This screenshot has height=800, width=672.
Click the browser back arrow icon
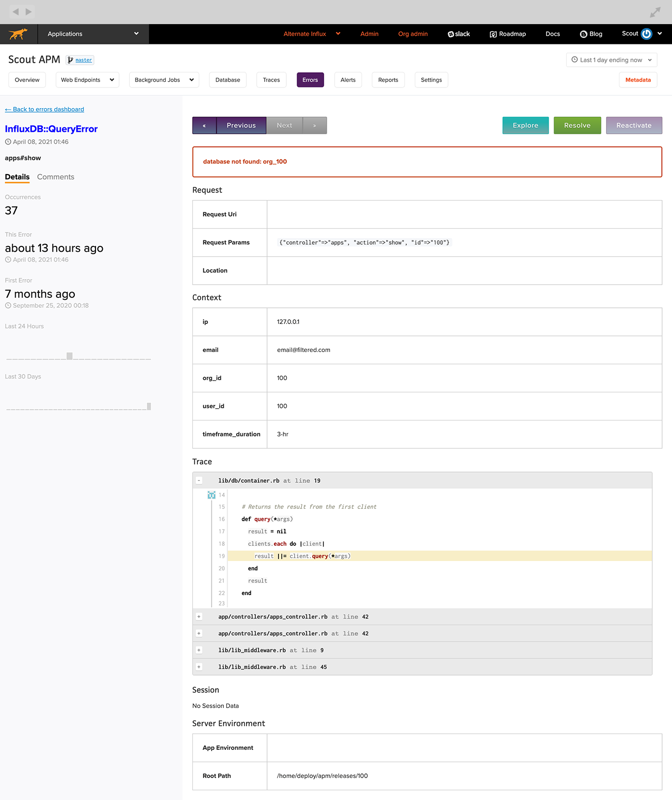pos(16,11)
